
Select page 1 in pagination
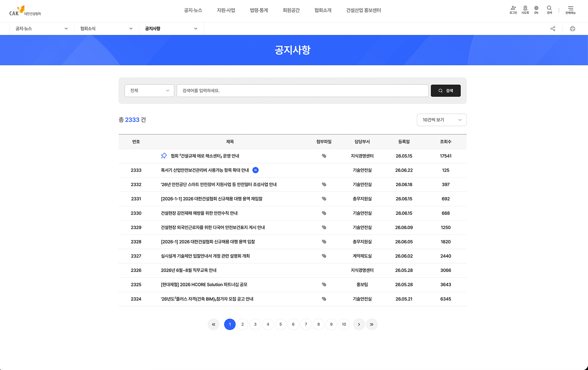click(230, 324)
